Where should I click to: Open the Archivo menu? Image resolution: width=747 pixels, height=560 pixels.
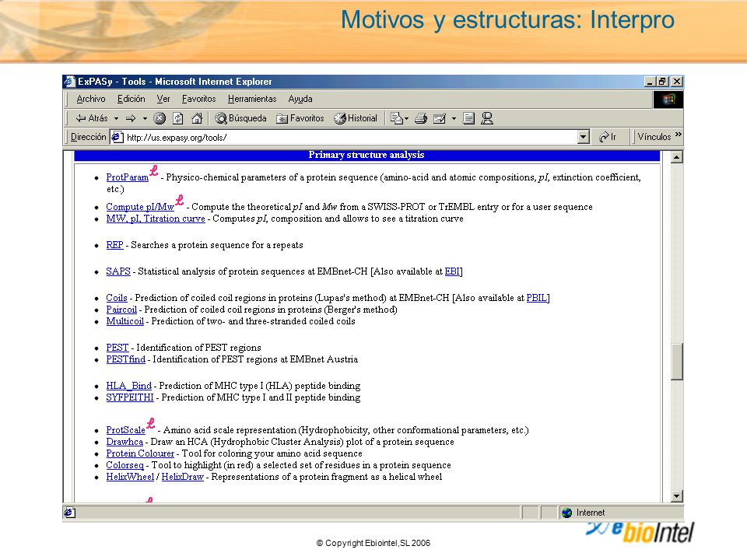coord(91,99)
